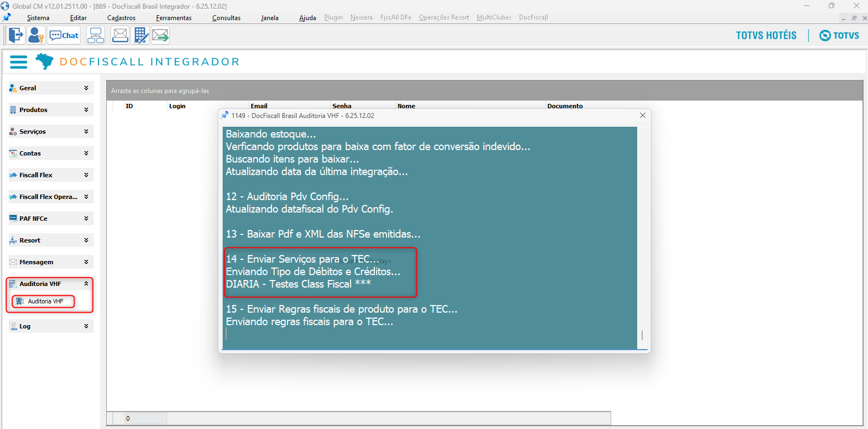868x429 pixels.
Task: Click the Auditoria VHF log scrollbar thumb
Action: [642, 335]
